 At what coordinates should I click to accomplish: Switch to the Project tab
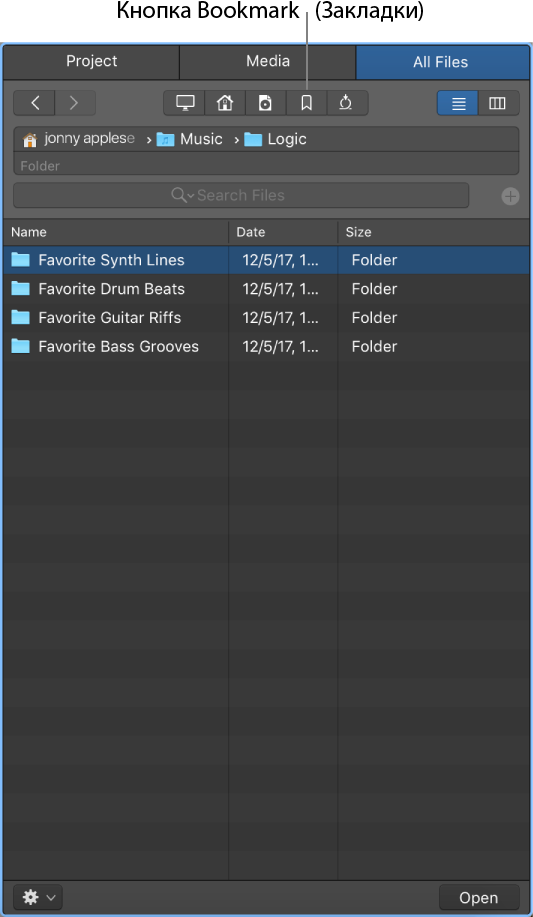[x=91, y=61]
